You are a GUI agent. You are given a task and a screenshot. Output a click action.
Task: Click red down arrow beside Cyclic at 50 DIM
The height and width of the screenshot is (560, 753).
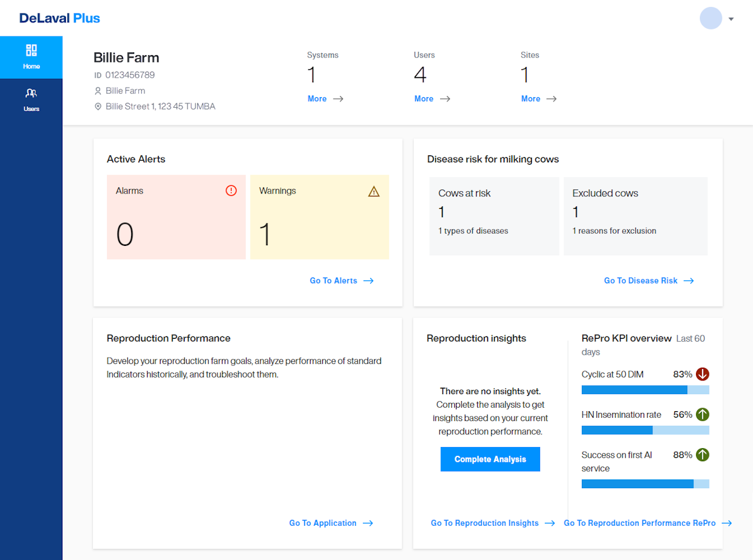point(702,374)
